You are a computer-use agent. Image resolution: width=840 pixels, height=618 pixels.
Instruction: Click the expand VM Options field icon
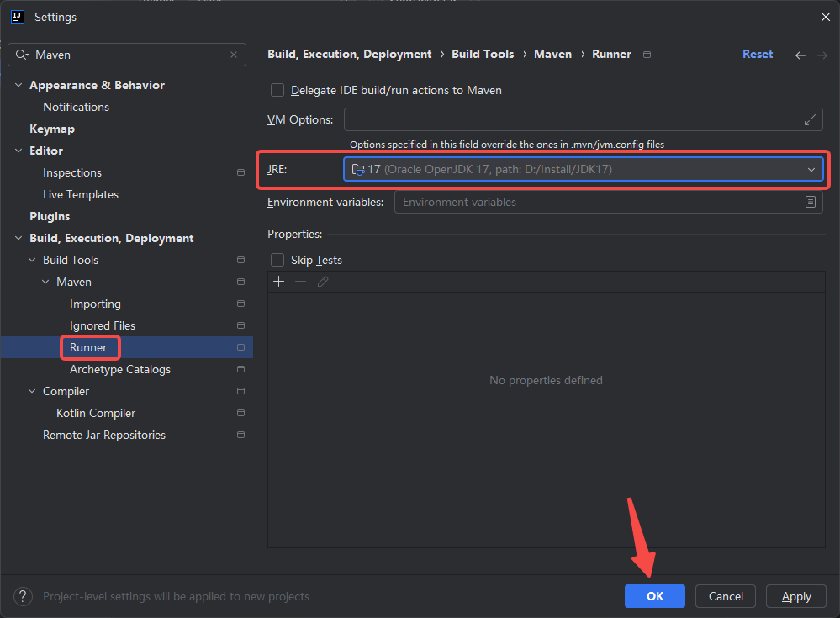click(811, 119)
